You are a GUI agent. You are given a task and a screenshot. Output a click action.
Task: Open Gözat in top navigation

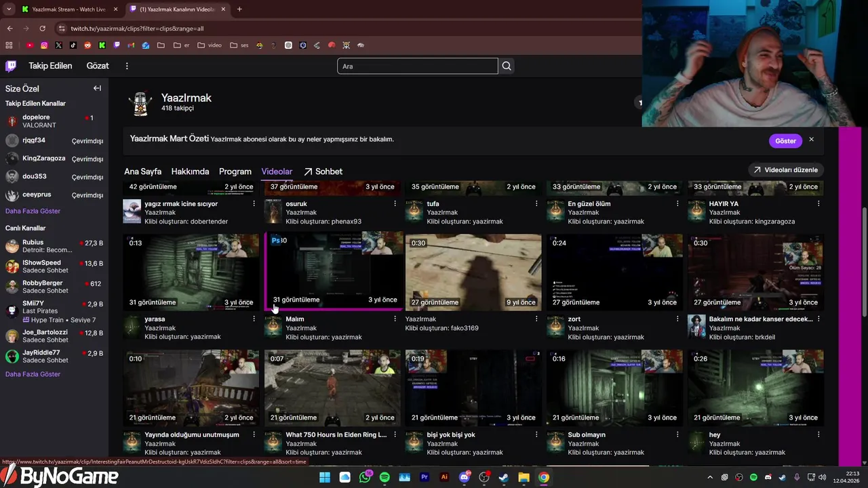(x=98, y=66)
